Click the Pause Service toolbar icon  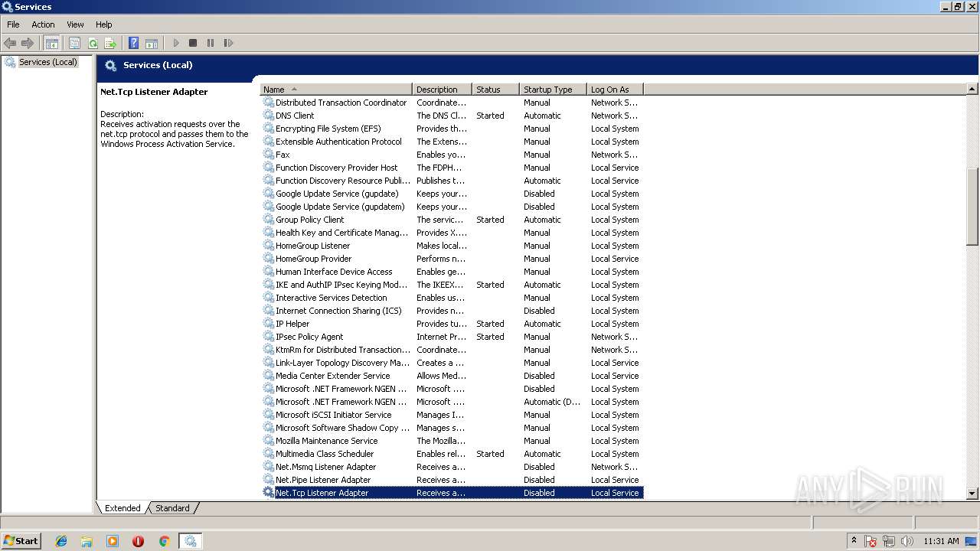(211, 43)
